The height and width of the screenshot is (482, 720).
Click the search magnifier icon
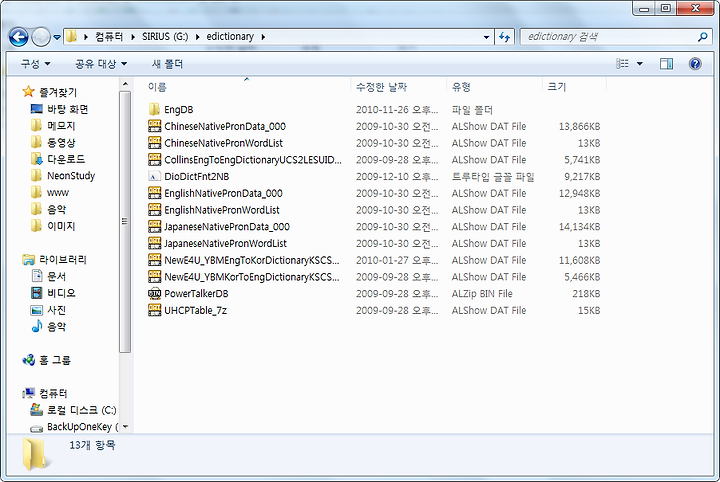[702, 37]
